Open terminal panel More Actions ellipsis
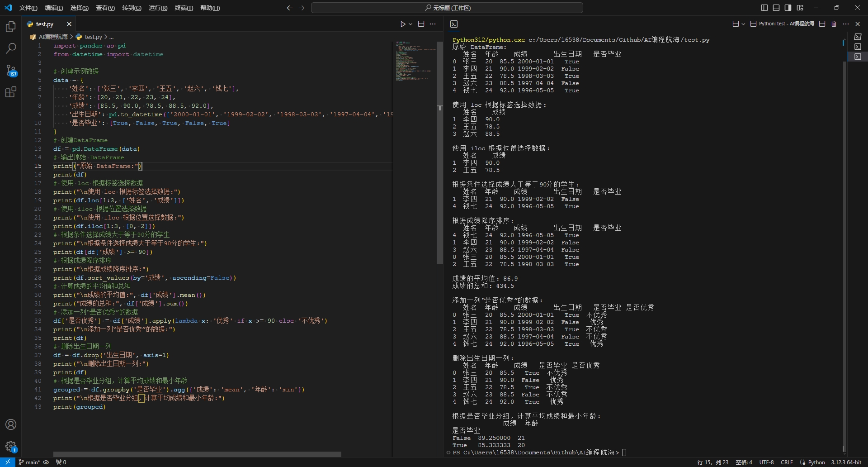This screenshot has width=868, height=467. click(x=846, y=24)
